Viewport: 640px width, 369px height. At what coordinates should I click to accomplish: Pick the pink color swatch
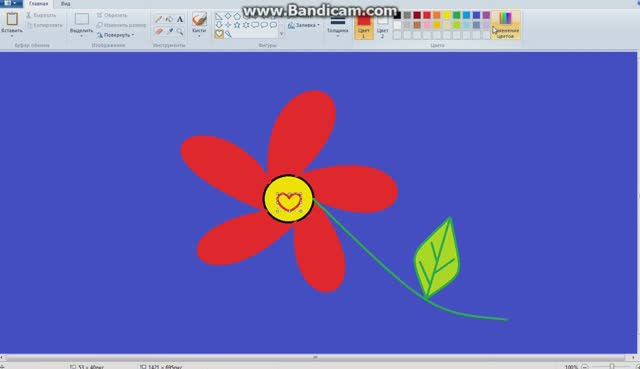click(427, 25)
